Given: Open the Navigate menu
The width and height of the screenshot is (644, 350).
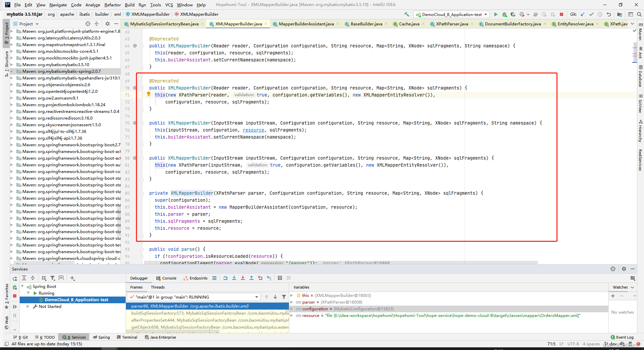Looking at the screenshot, I should point(58,5).
